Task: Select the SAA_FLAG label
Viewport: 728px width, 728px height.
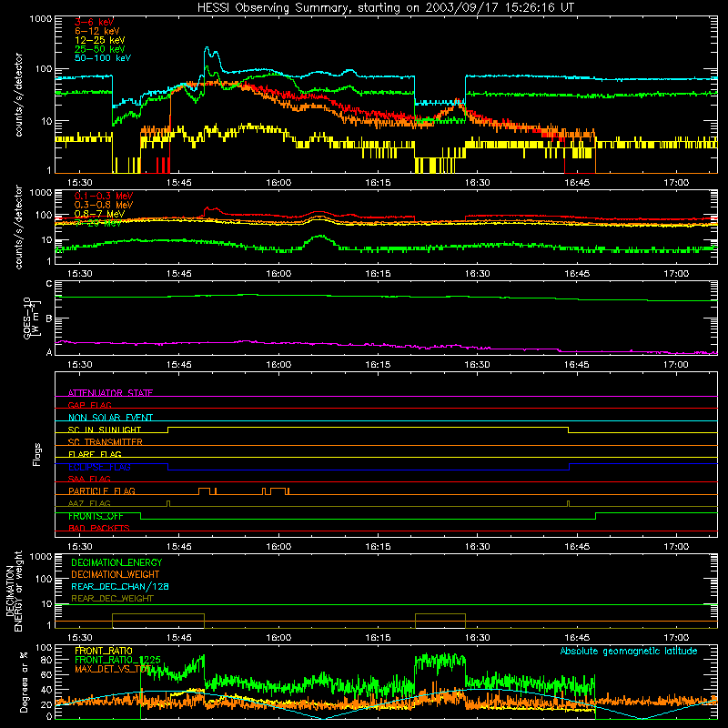Action: pos(89,479)
